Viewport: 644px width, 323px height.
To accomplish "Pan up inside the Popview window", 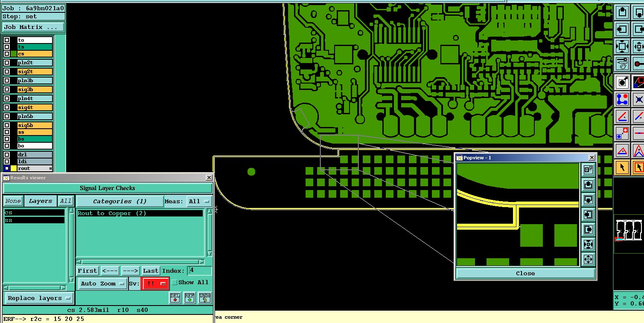I will click(x=588, y=185).
